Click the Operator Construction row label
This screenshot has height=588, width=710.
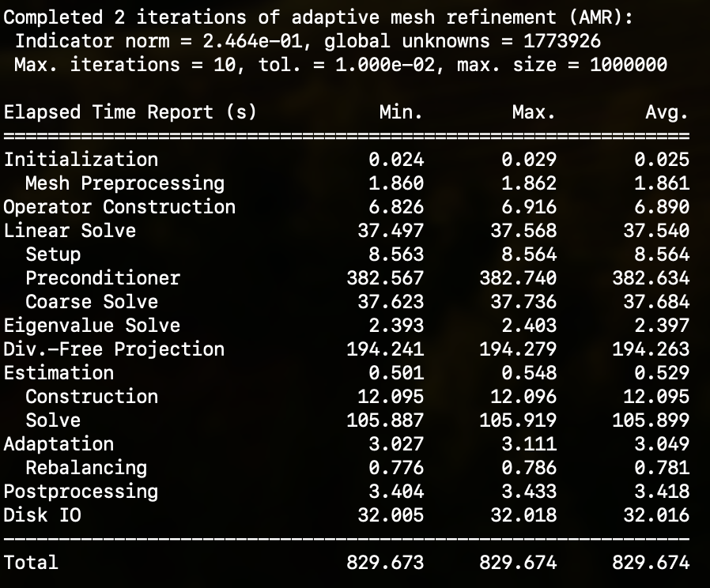pyautogui.click(x=119, y=207)
